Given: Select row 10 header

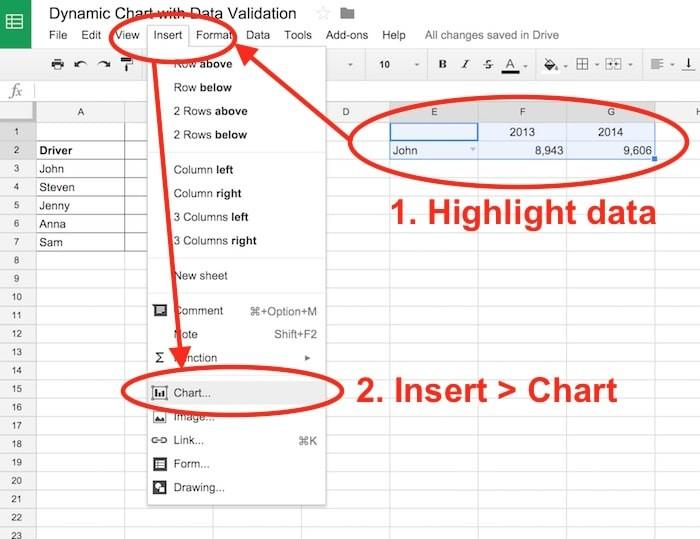Looking at the screenshot, I should [17, 297].
